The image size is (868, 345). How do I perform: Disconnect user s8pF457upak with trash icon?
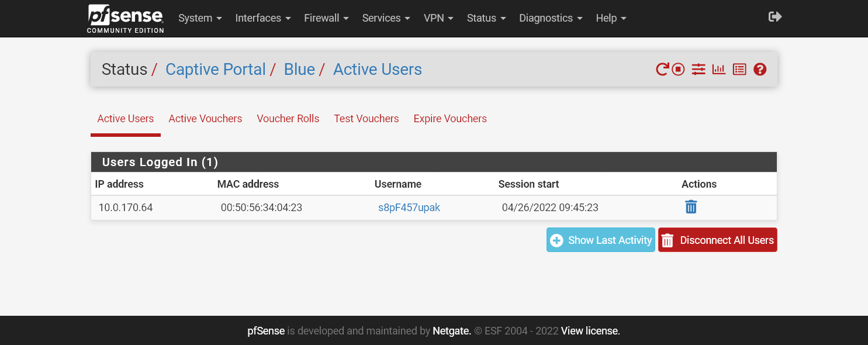[x=691, y=207]
